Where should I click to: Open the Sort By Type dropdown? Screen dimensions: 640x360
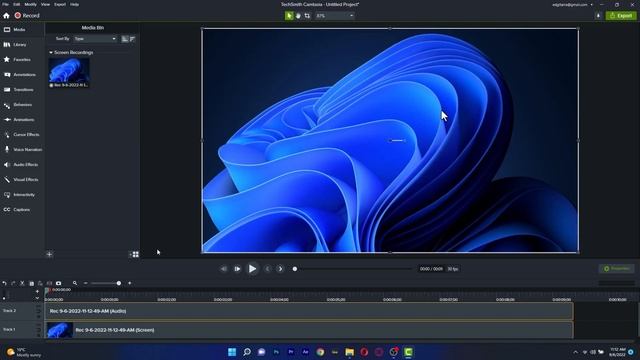[x=95, y=39]
